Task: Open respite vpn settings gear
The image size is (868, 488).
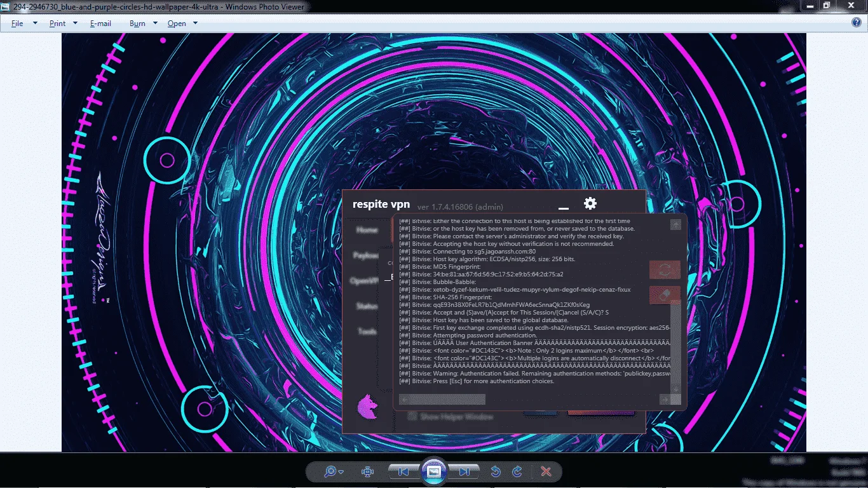Action: tap(590, 203)
